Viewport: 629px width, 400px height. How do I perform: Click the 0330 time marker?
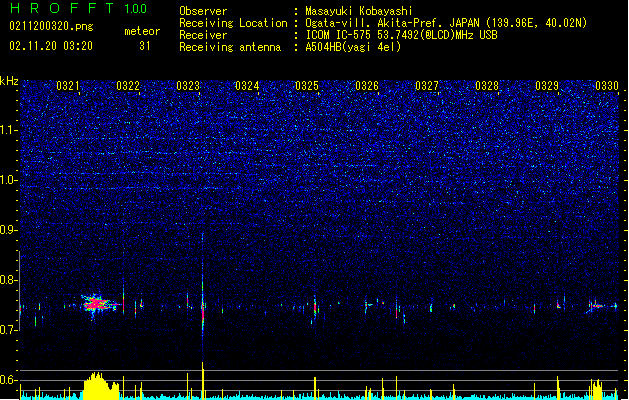point(607,86)
